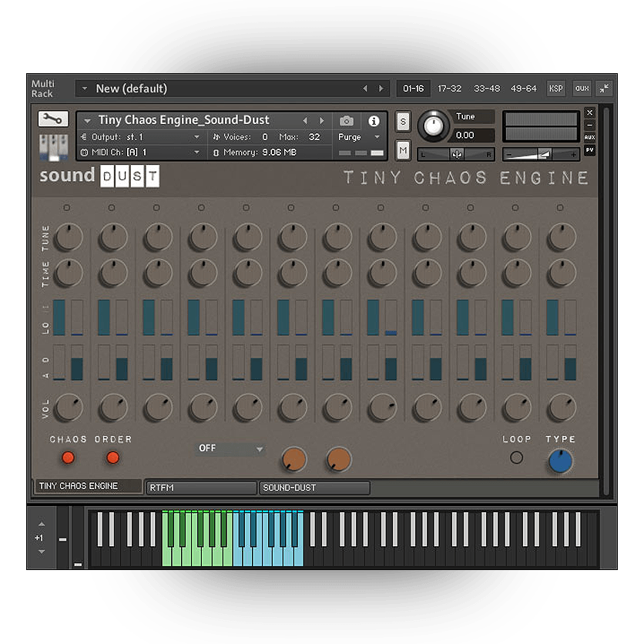
Task: Go to next multi with right arrow
Action: (x=381, y=89)
